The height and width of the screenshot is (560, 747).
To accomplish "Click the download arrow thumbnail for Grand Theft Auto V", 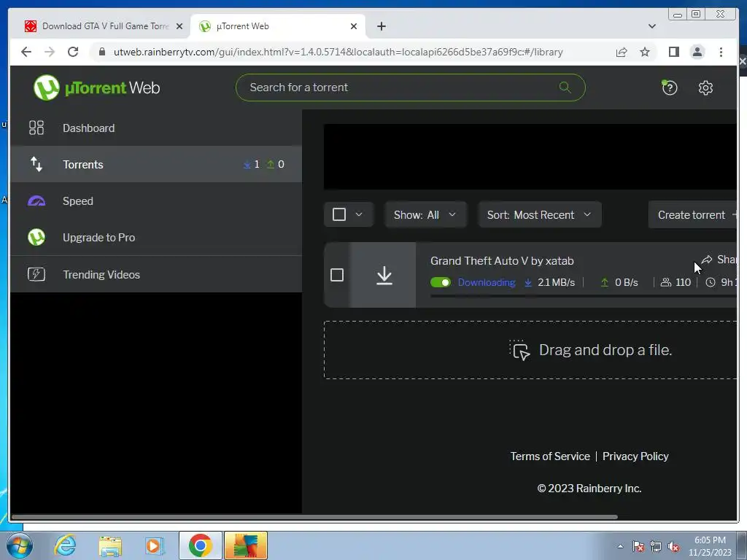I will (x=384, y=275).
